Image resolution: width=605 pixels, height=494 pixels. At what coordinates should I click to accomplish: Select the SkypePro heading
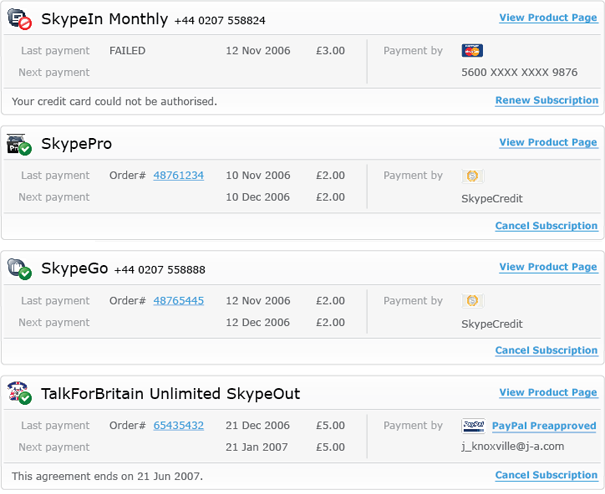[76, 144]
